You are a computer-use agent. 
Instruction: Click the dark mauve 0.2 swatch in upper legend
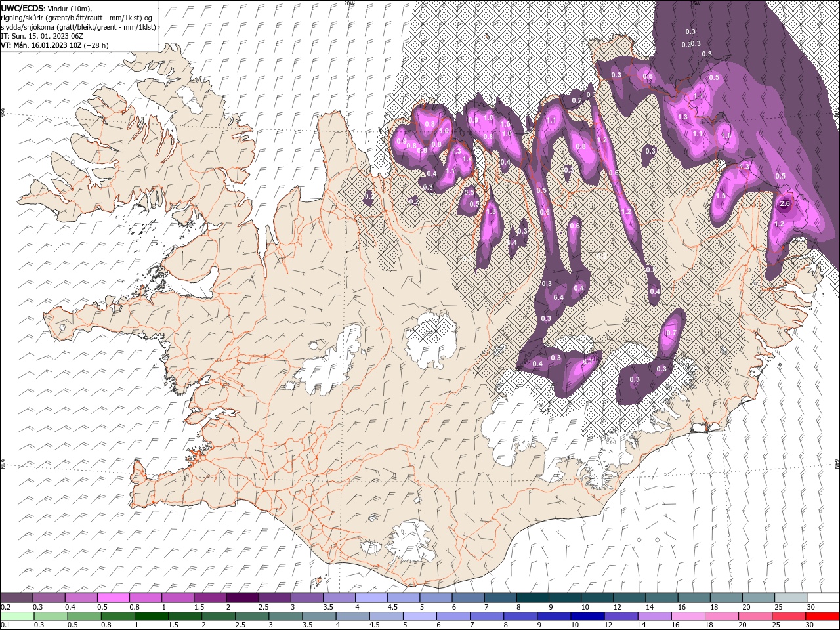click(17, 598)
